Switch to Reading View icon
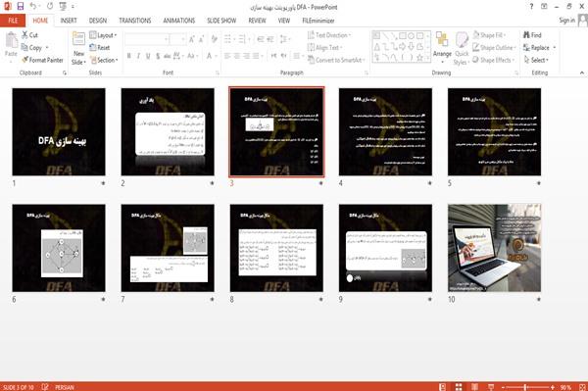 474,387
